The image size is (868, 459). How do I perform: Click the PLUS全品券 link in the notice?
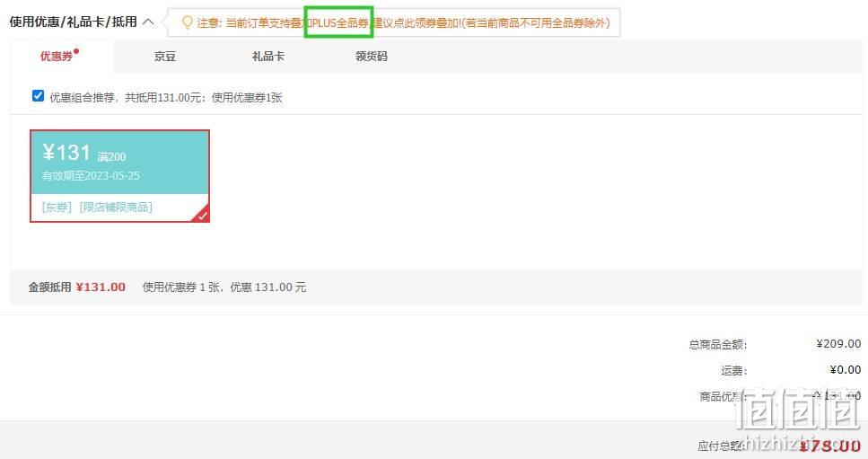[x=340, y=22]
